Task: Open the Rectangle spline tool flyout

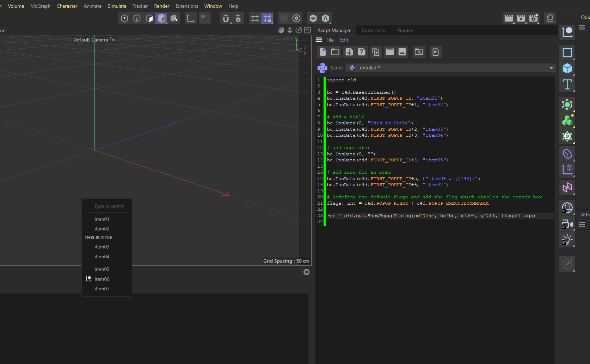Action: (x=567, y=53)
